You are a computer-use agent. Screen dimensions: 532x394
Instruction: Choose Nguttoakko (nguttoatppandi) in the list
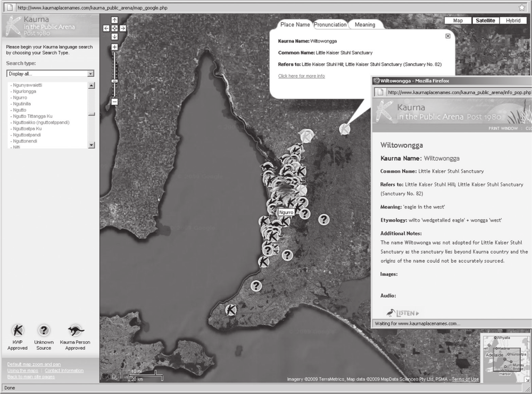click(41, 122)
